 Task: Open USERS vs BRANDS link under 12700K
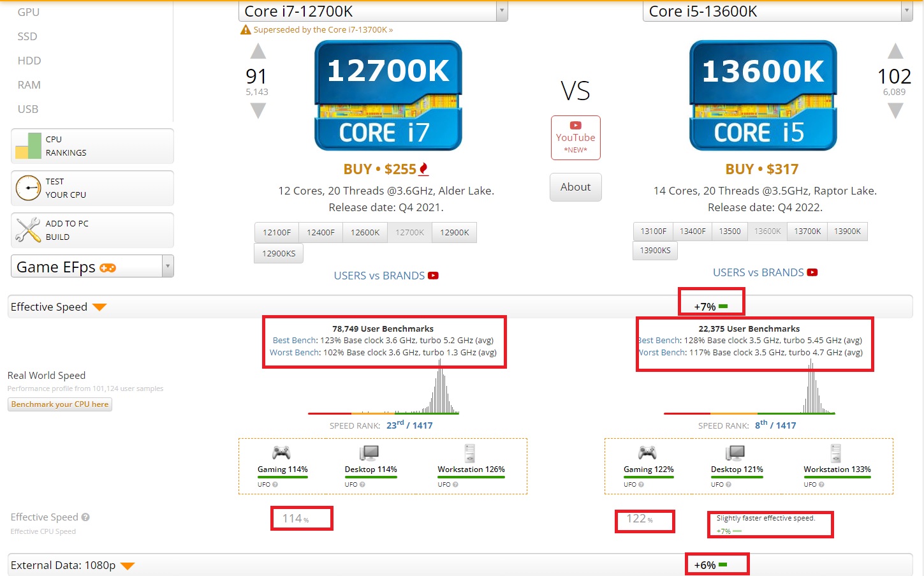coord(386,276)
